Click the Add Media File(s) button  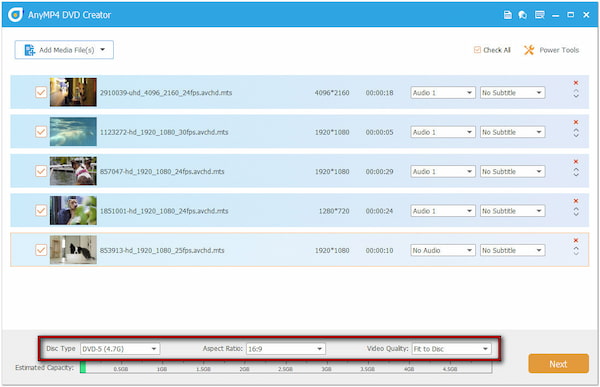tap(64, 50)
